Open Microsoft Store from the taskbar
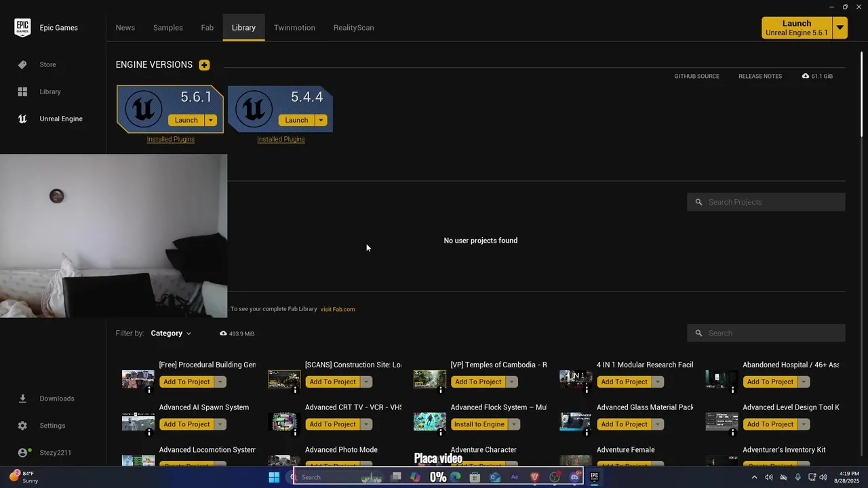The image size is (868, 488). (475, 477)
